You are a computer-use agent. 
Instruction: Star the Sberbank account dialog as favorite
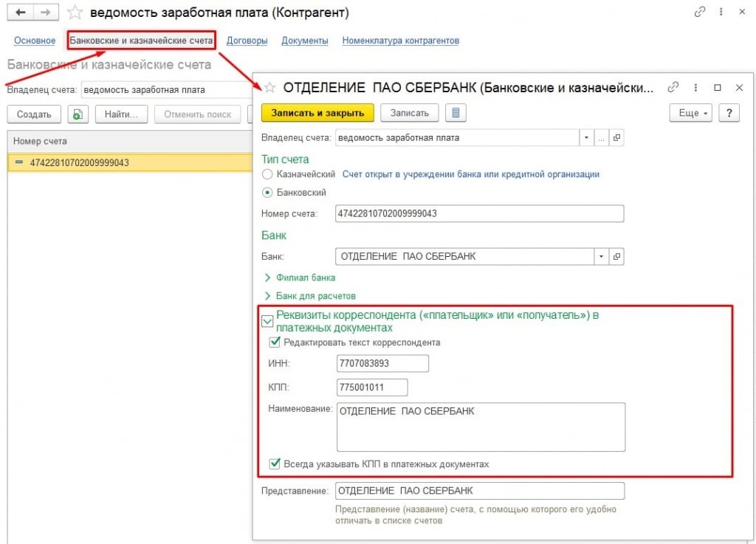tap(269, 88)
